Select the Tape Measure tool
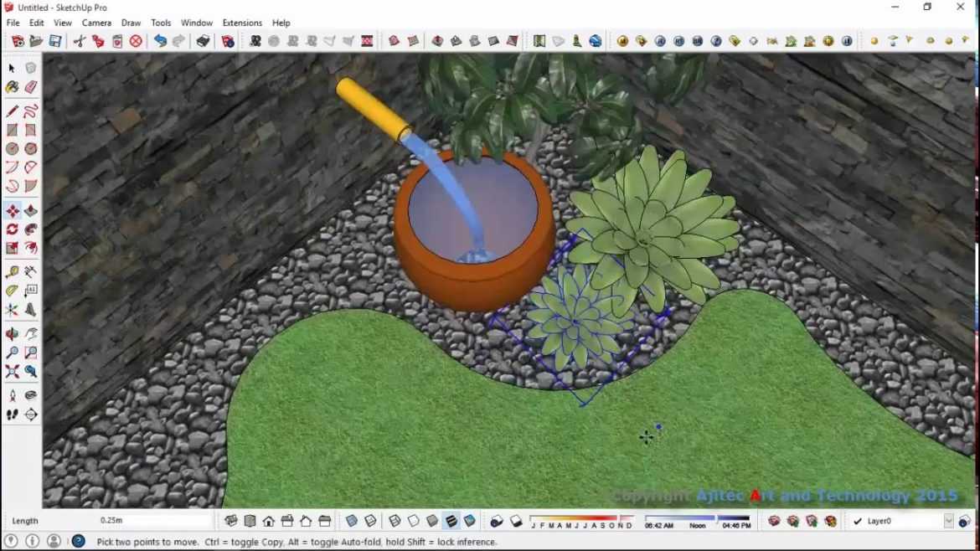980x551 pixels. click(x=12, y=270)
